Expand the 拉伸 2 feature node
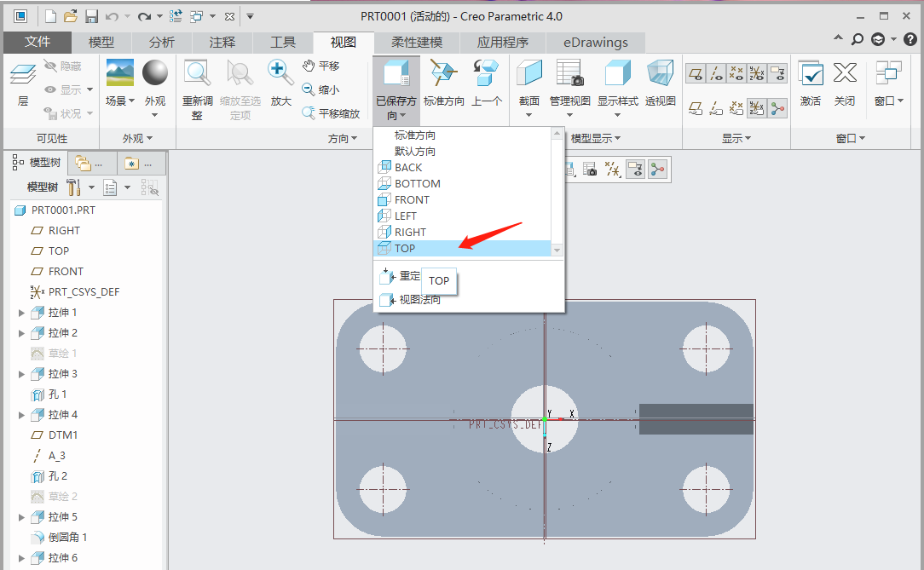The image size is (924, 570). (21, 333)
